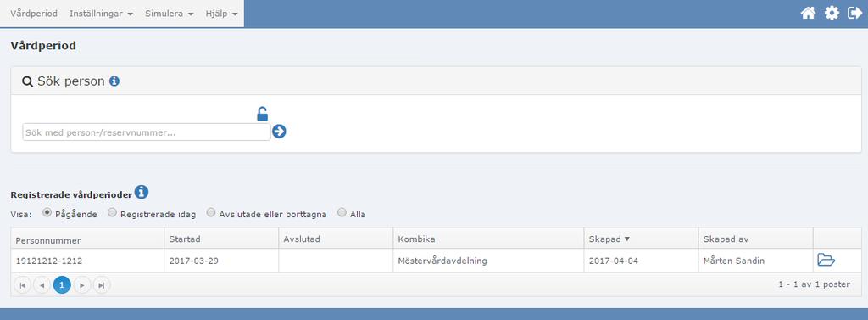Click the blue arrow search button
The height and width of the screenshot is (320, 868).
(x=279, y=132)
